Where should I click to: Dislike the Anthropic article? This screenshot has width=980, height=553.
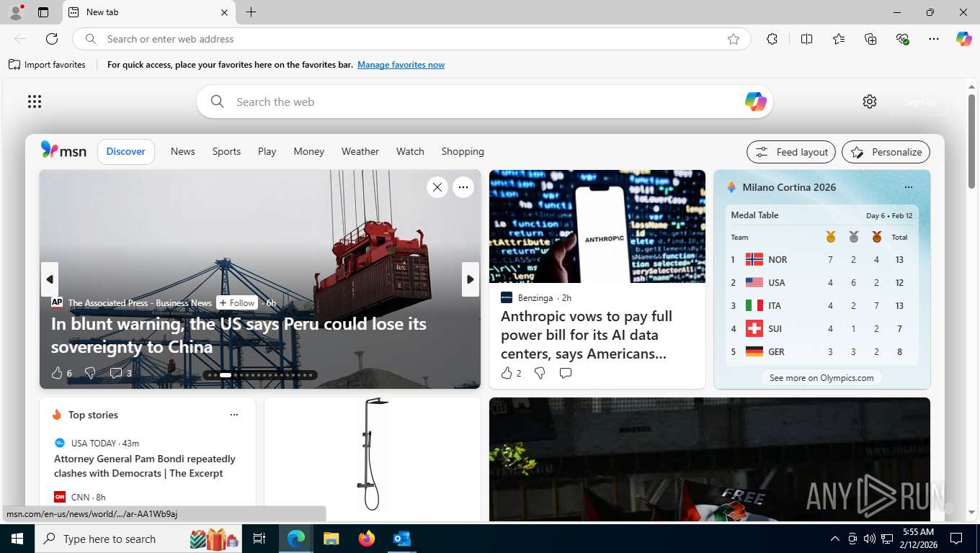pyautogui.click(x=539, y=373)
